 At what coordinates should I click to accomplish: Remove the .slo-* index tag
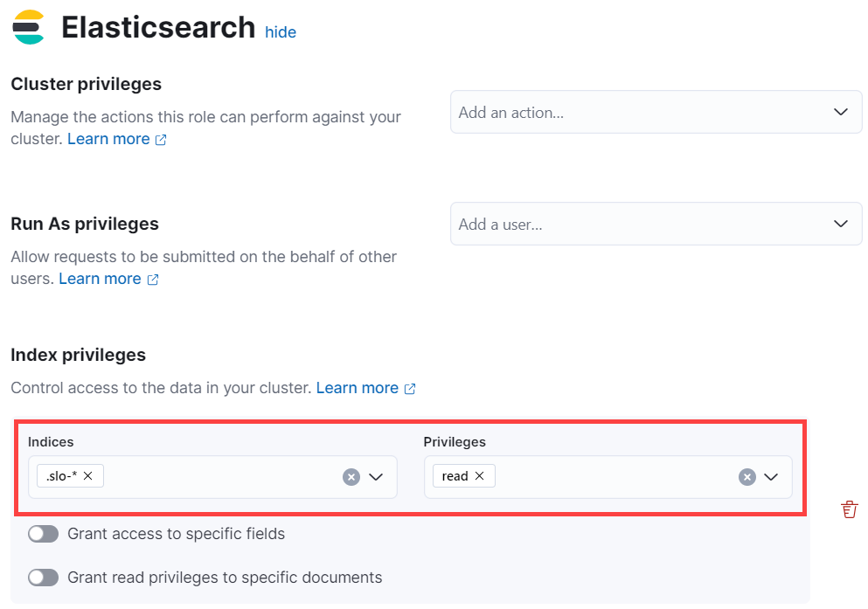88,476
